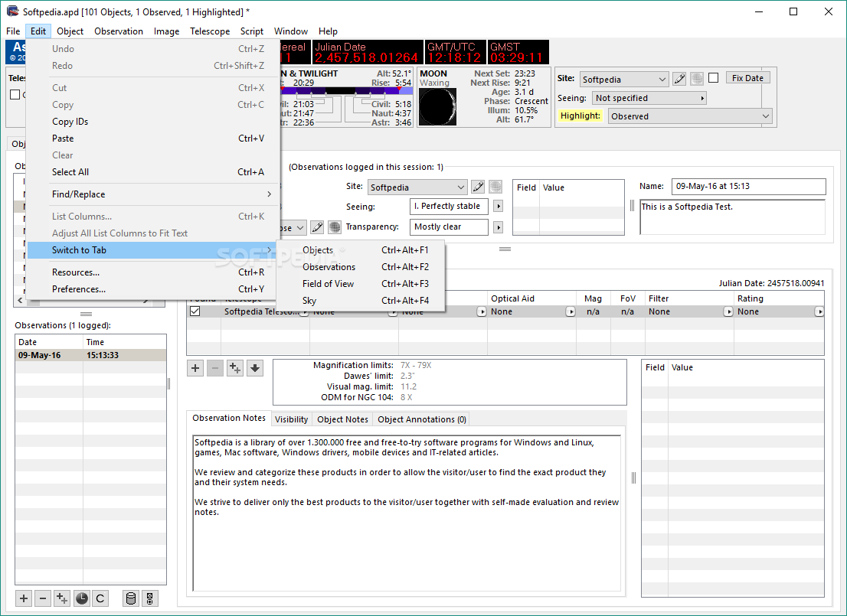Click the globe icon beside session Site pencil
The height and width of the screenshot is (616, 847).
[x=495, y=187]
